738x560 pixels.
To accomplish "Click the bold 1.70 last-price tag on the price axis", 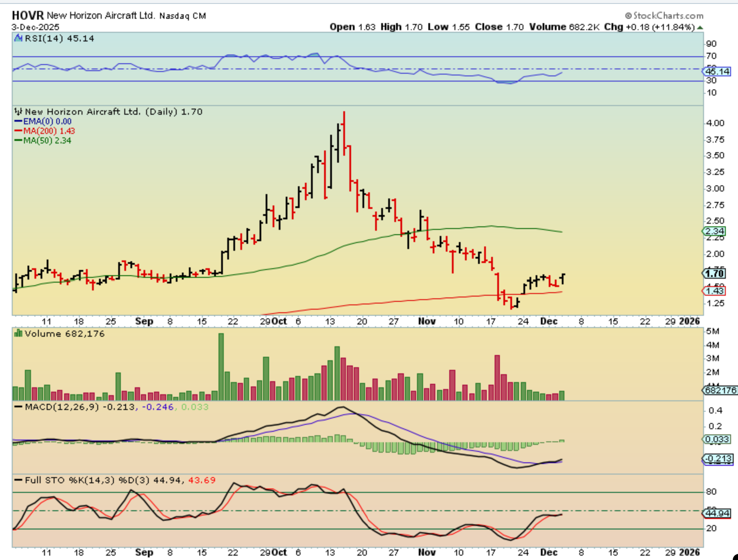I will tap(715, 273).
